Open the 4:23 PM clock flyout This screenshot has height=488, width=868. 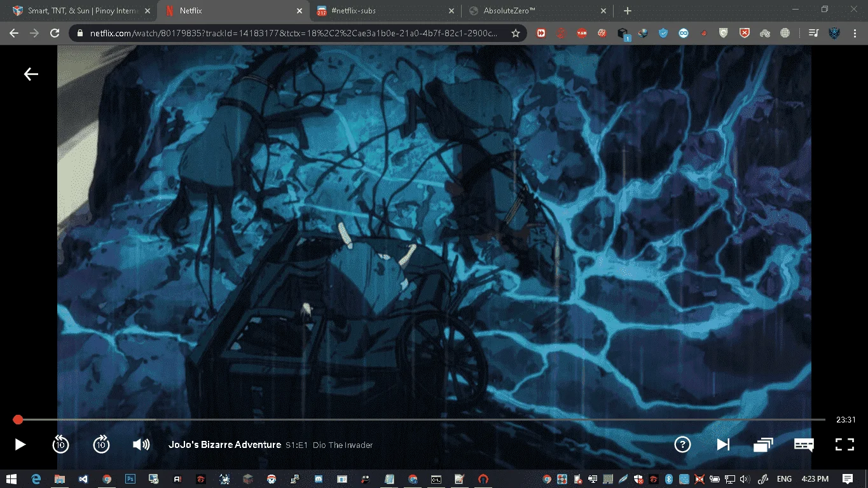[x=815, y=478]
